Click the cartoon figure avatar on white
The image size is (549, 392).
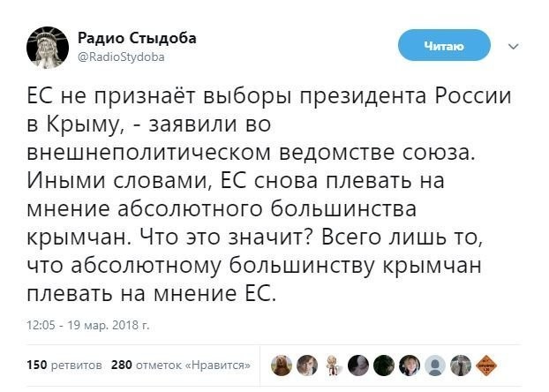click(334, 364)
